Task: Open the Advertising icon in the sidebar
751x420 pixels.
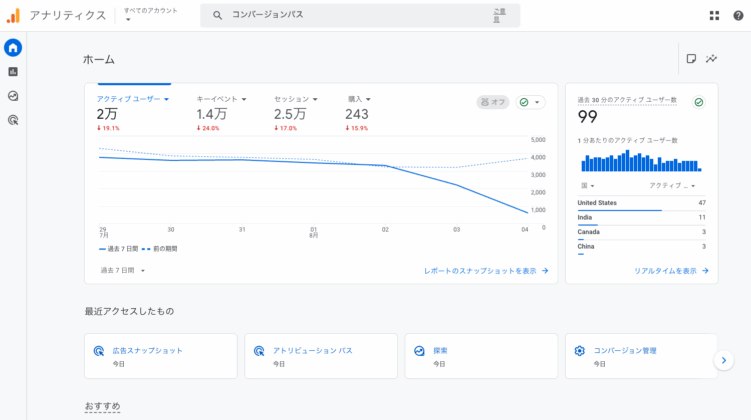Action: tap(13, 120)
